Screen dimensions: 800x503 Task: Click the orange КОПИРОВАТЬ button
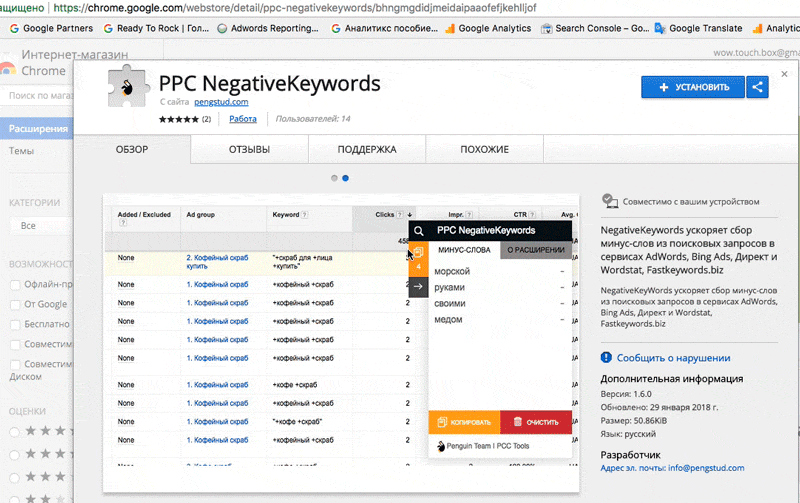(464, 422)
